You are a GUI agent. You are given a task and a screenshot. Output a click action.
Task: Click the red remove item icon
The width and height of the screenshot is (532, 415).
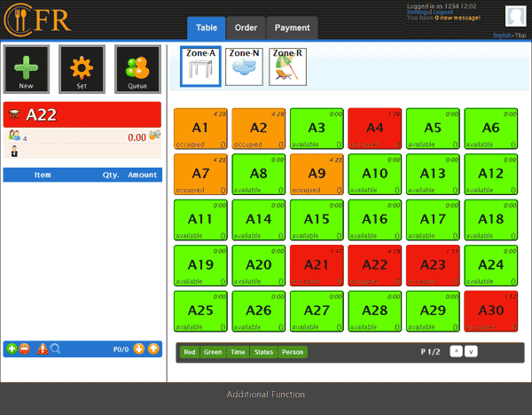24,348
